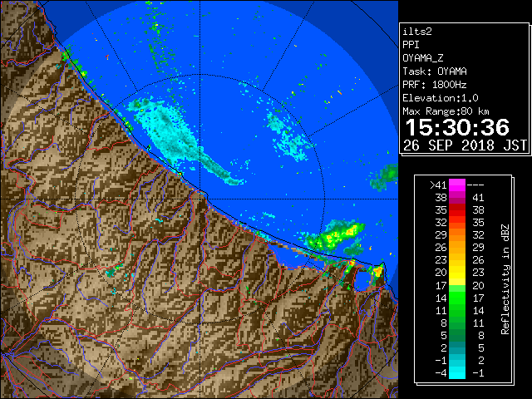Select the date "26 SEP 2018 JST"
This screenshot has height=399, width=532.
(x=465, y=145)
